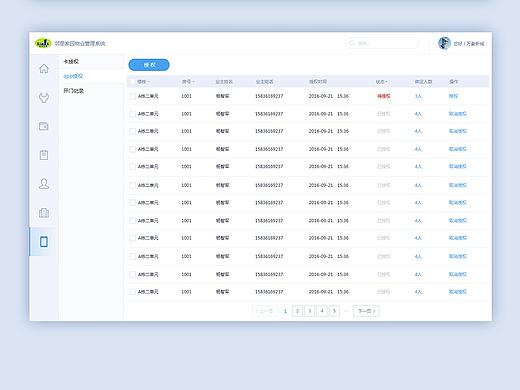This screenshot has width=520, height=390.
Task: Focus the top search input field
Action: 382,43
